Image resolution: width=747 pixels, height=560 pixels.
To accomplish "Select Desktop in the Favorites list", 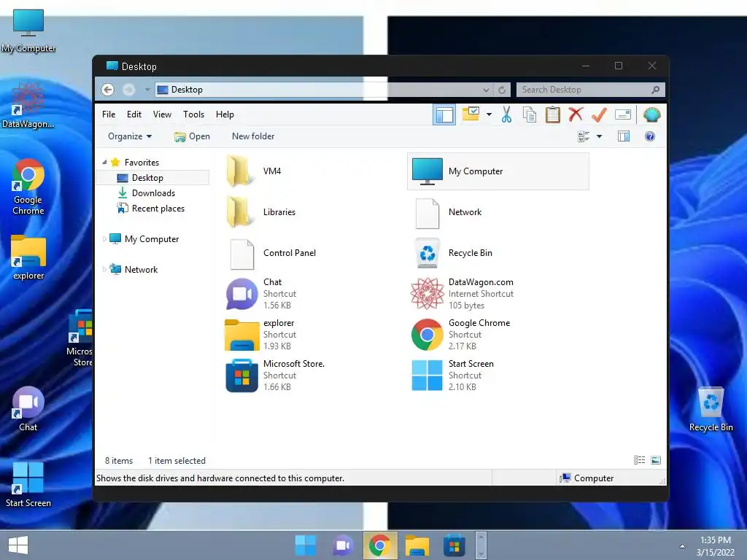I will [x=152, y=178].
